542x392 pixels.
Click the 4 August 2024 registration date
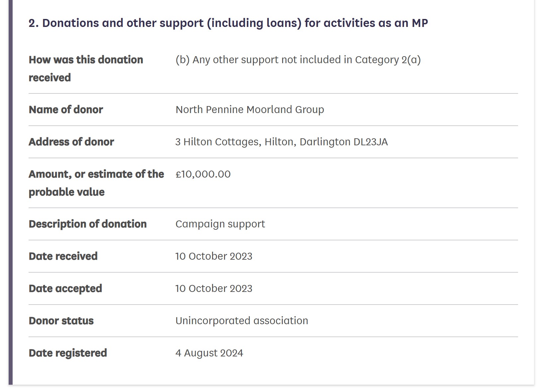[209, 353]
